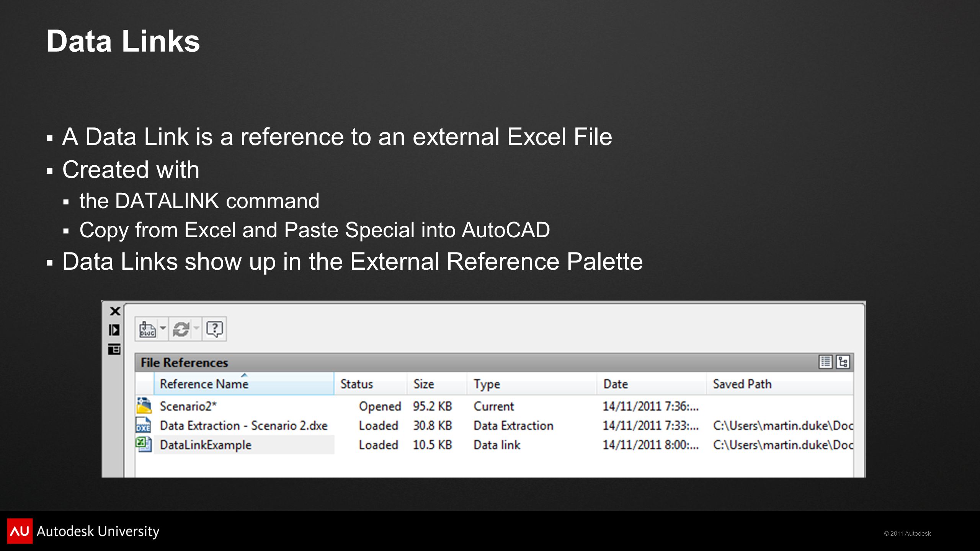Expand the Refresh dropdown arrow

pyautogui.click(x=196, y=328)
